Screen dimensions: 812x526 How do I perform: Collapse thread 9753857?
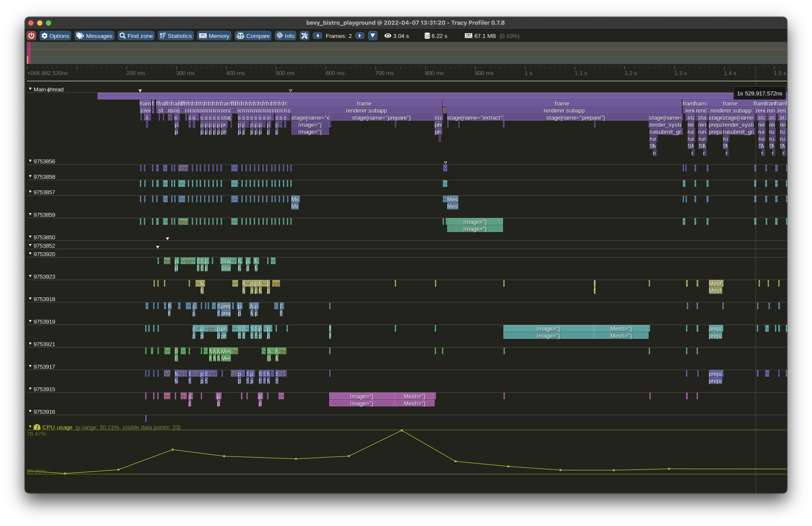click(x=30, y=192)
